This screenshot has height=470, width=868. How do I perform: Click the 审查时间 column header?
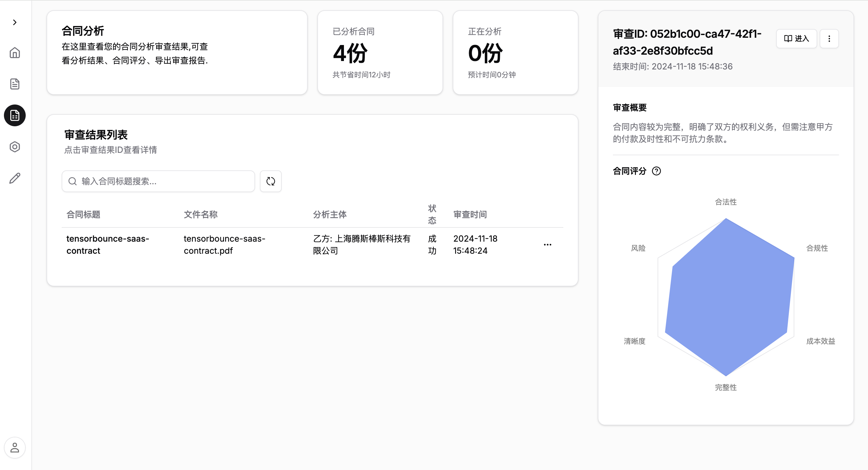[470, 214]
